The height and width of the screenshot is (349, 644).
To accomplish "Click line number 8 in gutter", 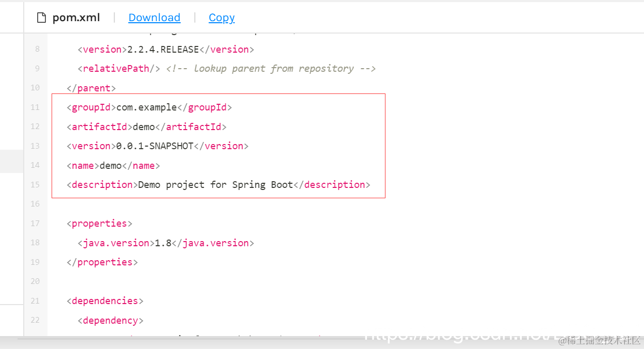I will coord(37,50).
